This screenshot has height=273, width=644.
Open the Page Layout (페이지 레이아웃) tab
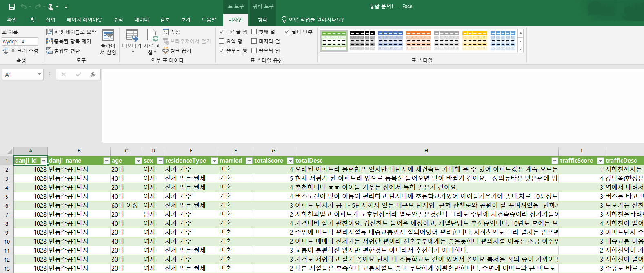point(84,20)
